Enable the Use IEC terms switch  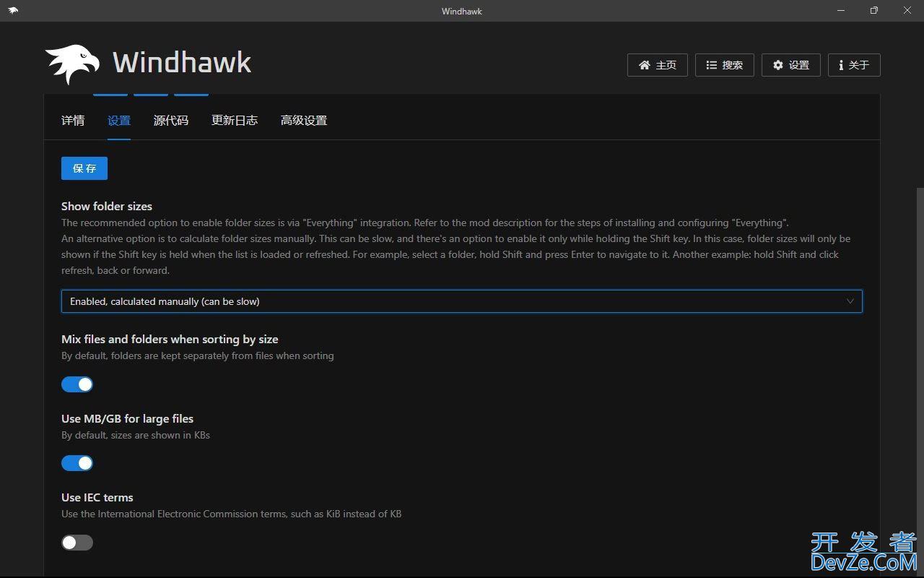click(77, 543)
